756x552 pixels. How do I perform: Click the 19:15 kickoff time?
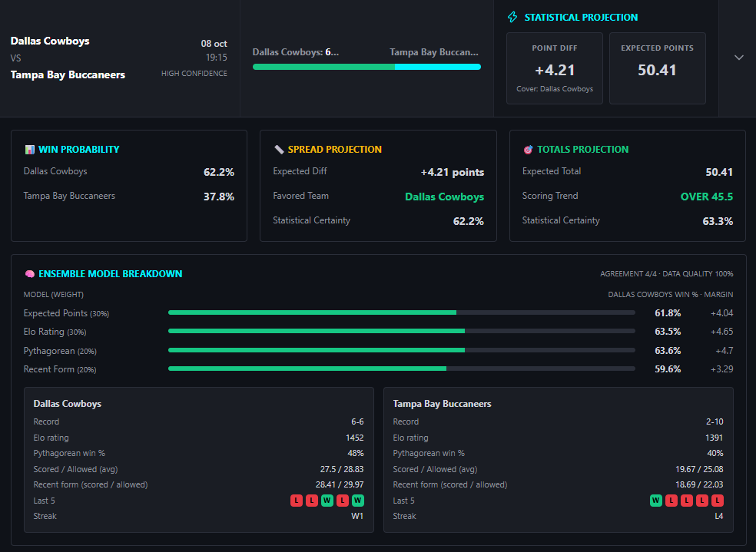click(217, 58)
